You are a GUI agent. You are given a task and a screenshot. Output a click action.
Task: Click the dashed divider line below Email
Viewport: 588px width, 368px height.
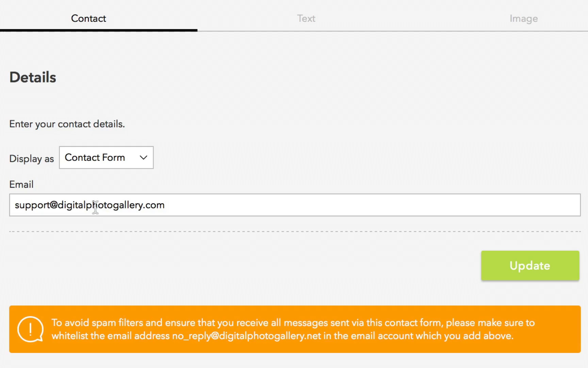295,231
